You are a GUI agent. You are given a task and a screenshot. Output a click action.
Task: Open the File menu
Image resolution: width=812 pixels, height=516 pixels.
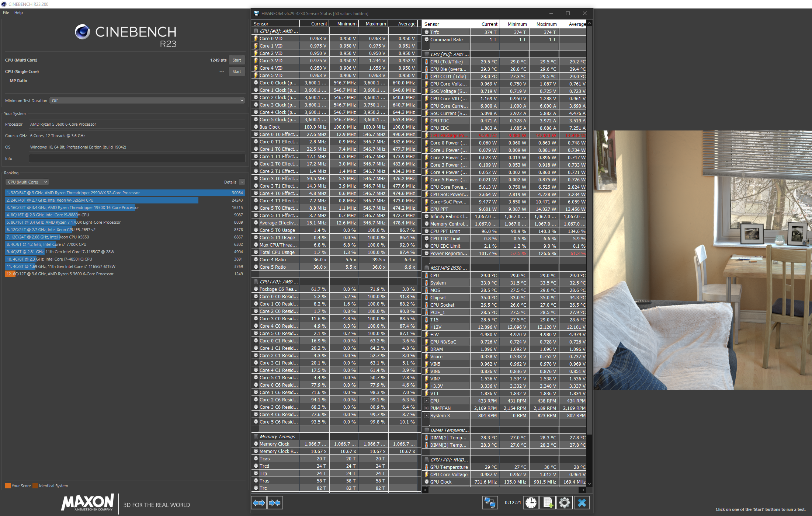pos(6,13)
